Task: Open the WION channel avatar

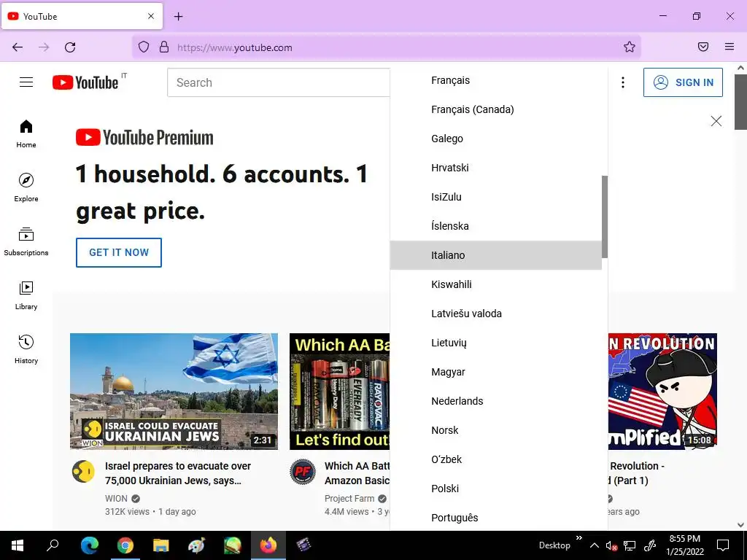Action: (83, 472)
